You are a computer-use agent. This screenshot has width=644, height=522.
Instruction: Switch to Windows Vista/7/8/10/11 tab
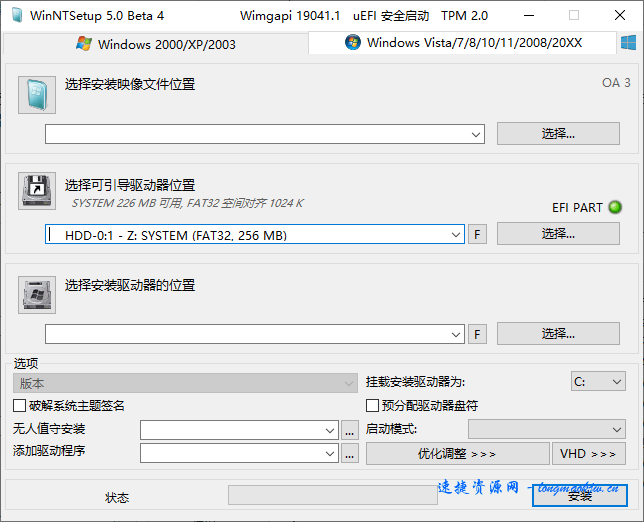coord(462,43)
